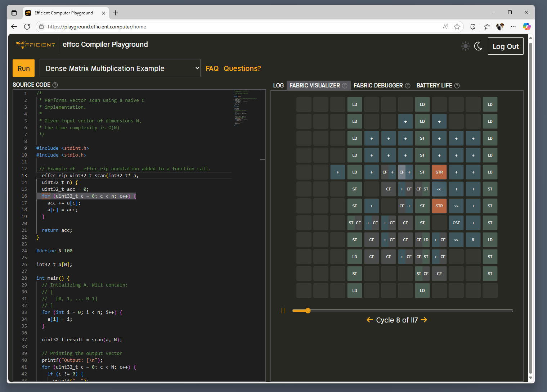Refresh the playground page

(27, 27)
